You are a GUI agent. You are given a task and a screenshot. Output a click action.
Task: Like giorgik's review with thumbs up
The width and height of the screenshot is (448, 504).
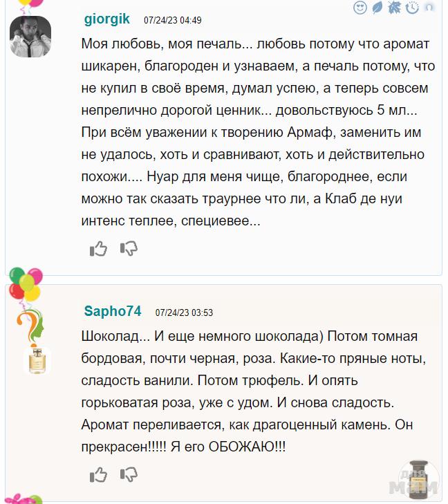coord(98,249)
